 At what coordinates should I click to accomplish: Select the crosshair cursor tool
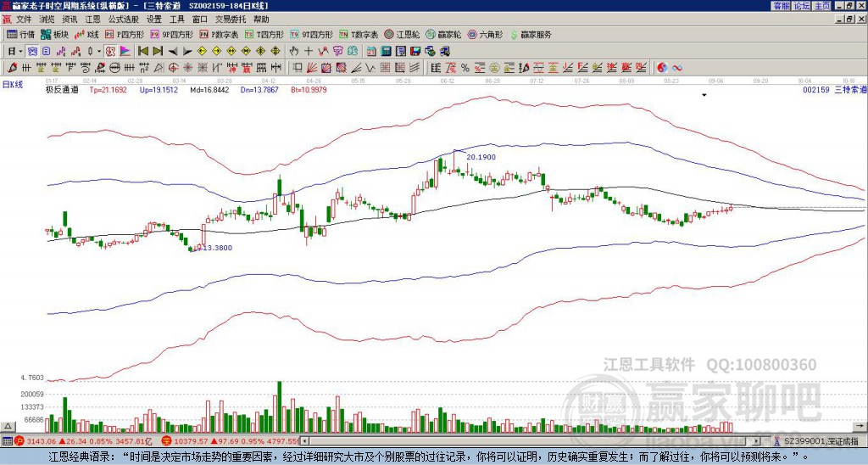coord(309,51)
